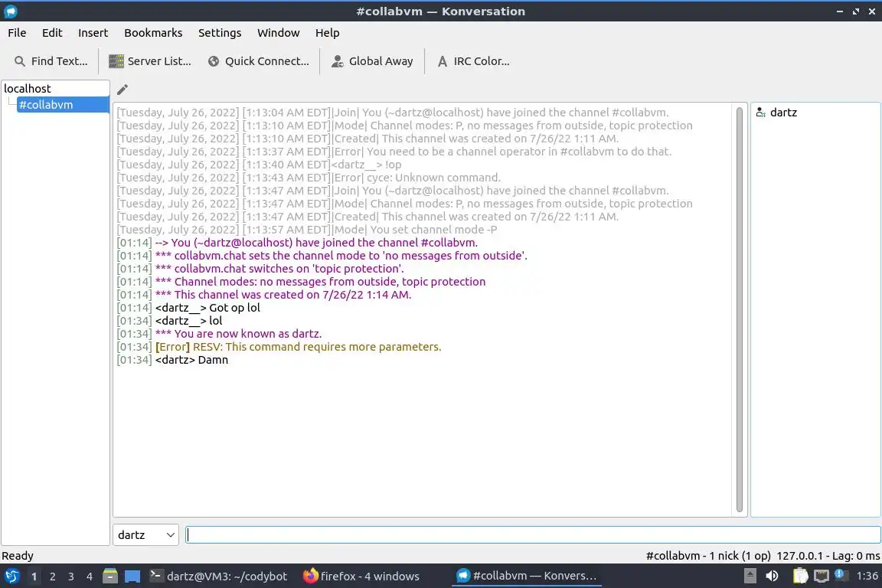882x588 pixels.
Task: Switch to firefox 4 windows task
Action: pos(361,577)
